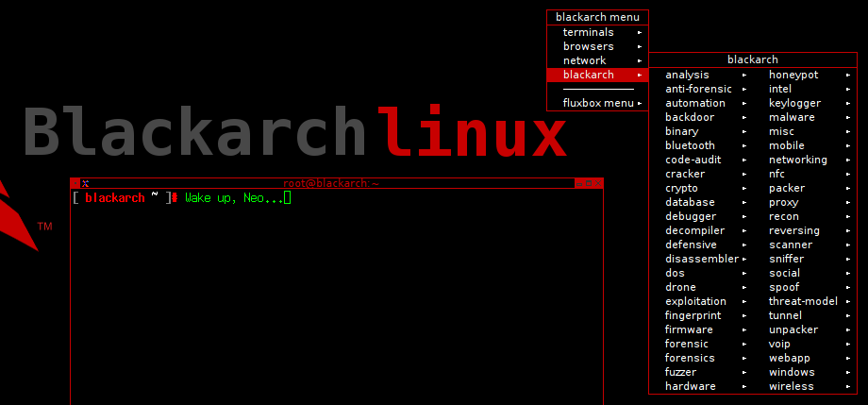The height and width of the screenshot is (405, 868).
Task: Open the fluxbox menu entry
Action: (x=597, y=103)
